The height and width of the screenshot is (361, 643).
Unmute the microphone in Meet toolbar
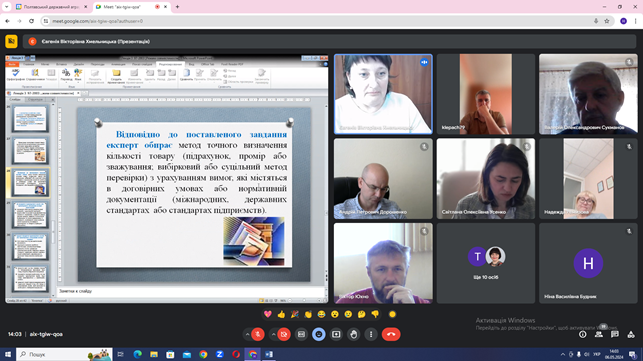click(258, 334)
